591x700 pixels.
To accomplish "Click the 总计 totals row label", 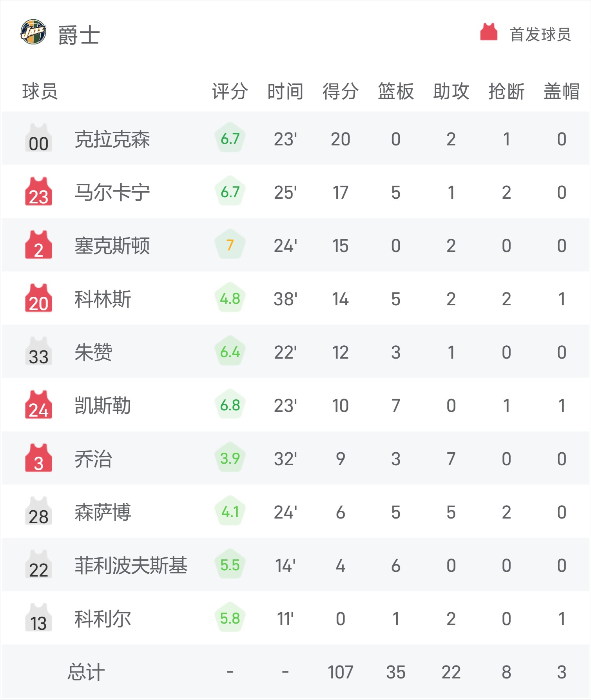I will (86, 672).
